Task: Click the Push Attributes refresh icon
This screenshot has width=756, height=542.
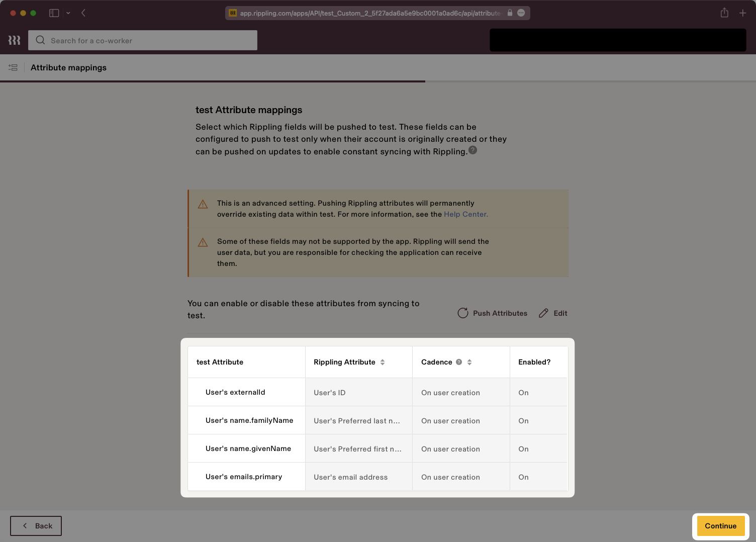Action: coord(462,313)
